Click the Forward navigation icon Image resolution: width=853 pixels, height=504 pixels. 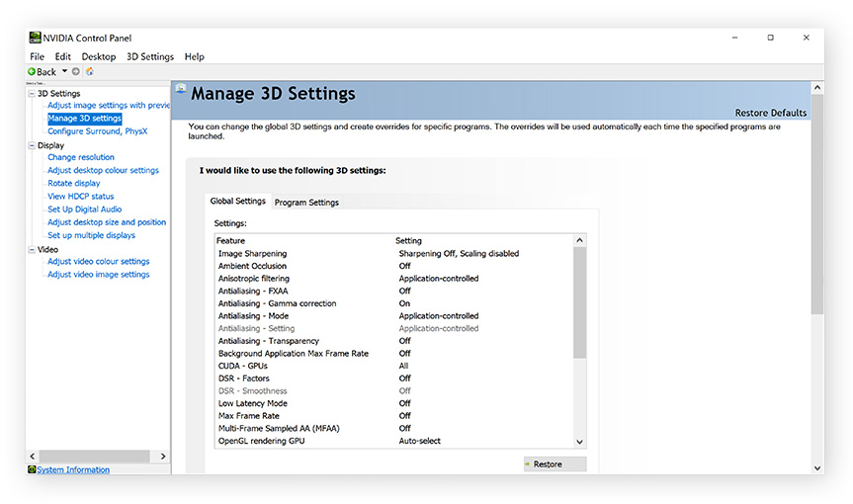[x=76, y=71]
